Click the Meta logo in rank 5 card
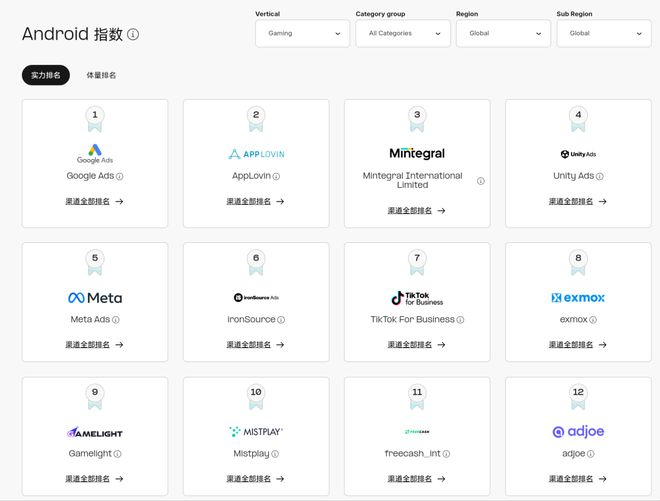Screen dimensions: 660x501 click(95, 298)
